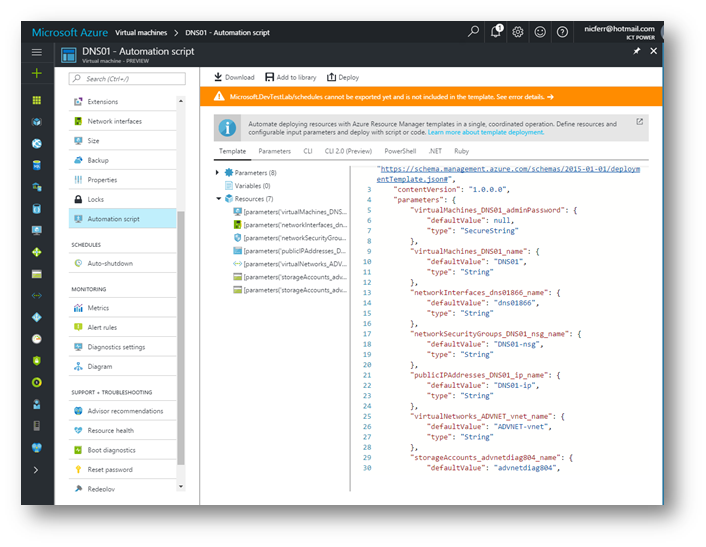
Task: Open Auto-shutdown schedule
Action: point(122,263)
